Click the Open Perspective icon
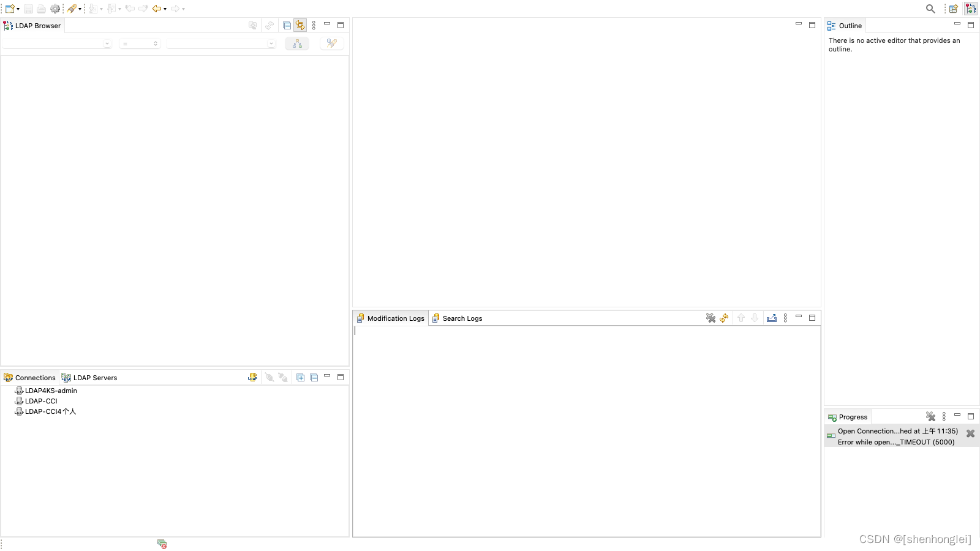Screen dimensions: 980x551 pyautogui.click(x=954, y=9)
